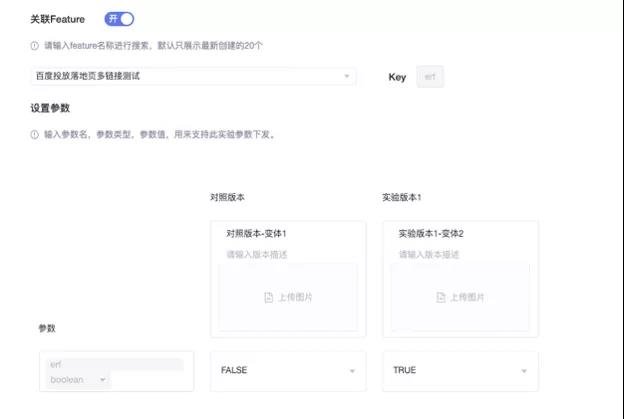
Task: Edit the 实验版本1-变体2 name field
Action: coord(431,234)
